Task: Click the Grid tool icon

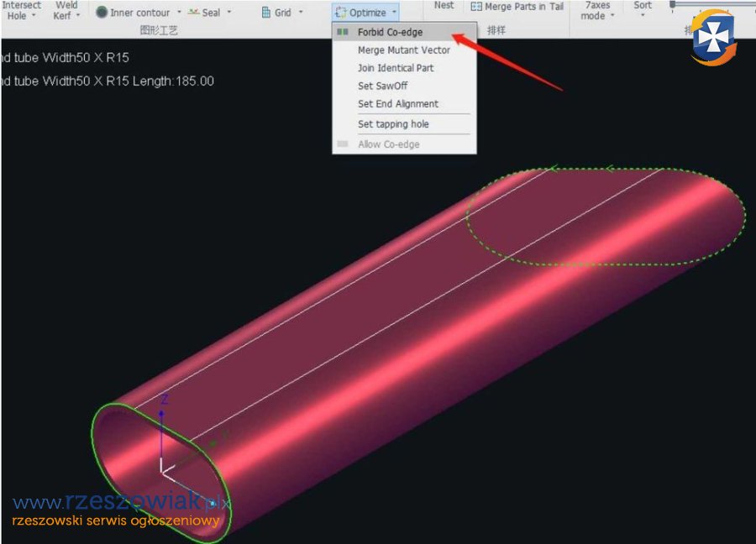Action: coord(265,12)
